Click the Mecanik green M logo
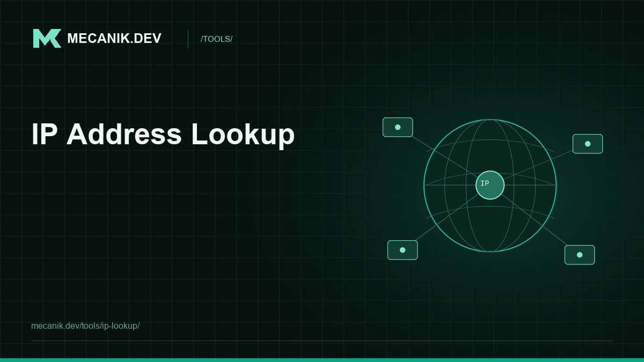Image resolution: width=644 pixels, height=362 pixels. point(47,39)
